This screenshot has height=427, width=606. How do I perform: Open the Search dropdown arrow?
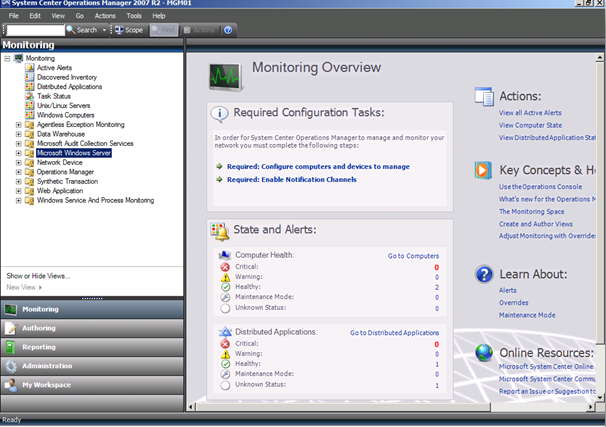104,30
